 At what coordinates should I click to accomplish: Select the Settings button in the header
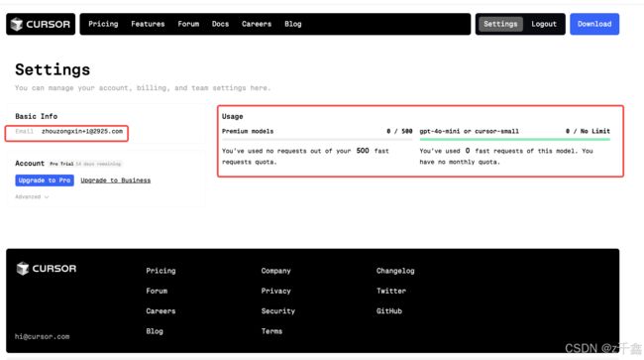(x=500, y=24)
